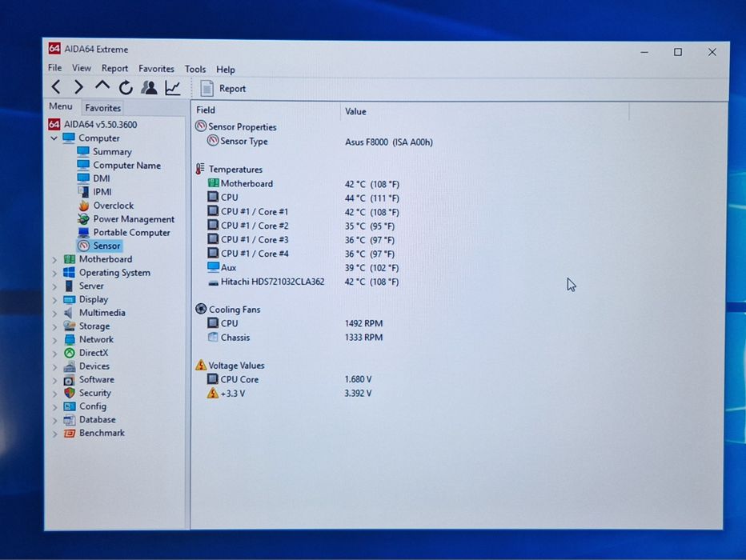Click the Security shield icon
This screenshot has height=560, width=746.
coord(70,393)
